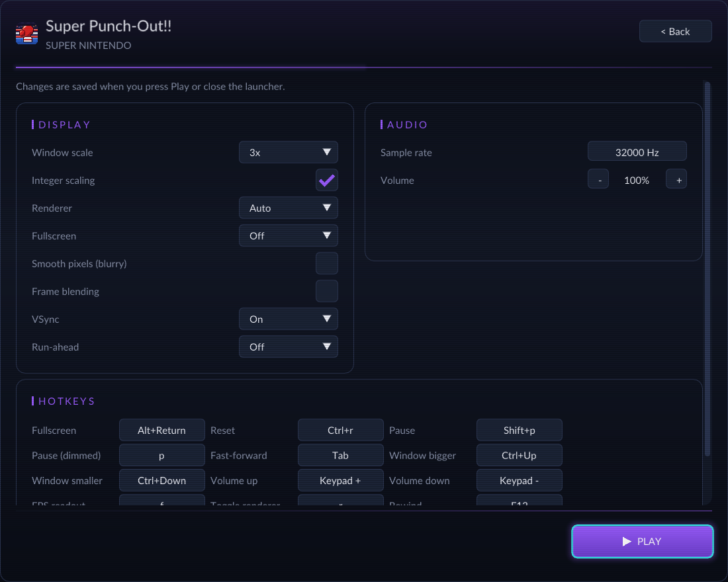Click the Run-ahead label
The width and height of the screenshot is (728, 582).
55,347
